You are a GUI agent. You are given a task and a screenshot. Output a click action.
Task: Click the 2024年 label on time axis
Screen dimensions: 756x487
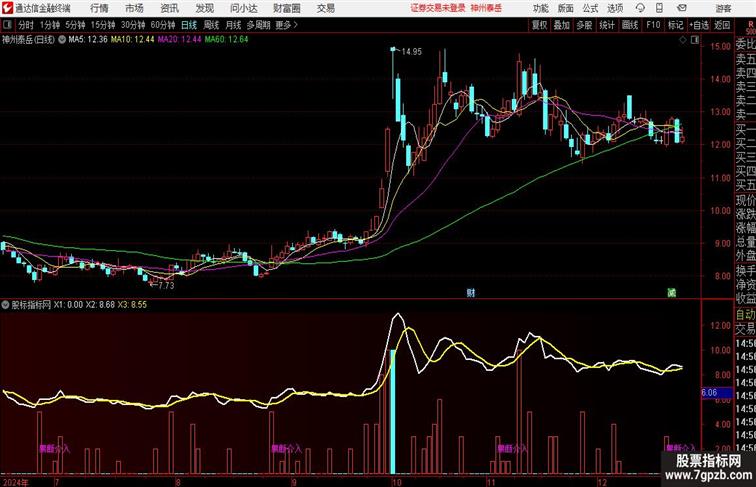click(15, 482)
